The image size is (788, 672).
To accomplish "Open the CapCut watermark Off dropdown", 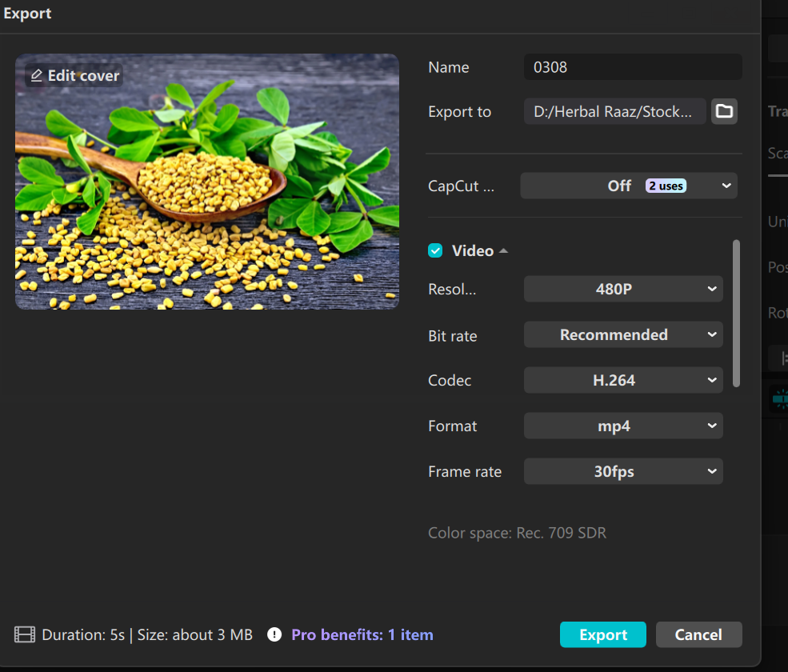I will [x=629, y=186].
